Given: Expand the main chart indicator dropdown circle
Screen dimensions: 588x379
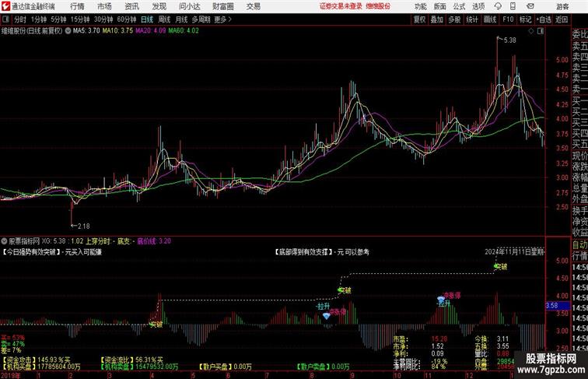Looking at the screenshot, I should point(68,31).
